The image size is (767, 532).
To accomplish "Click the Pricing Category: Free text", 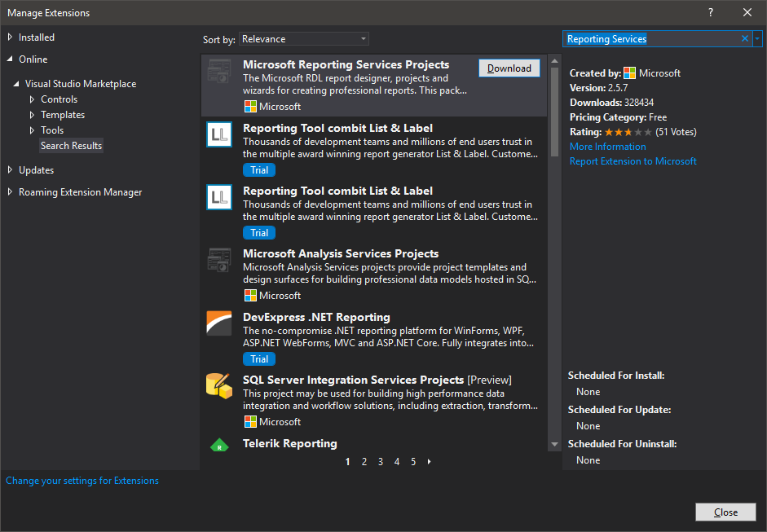I will click(618, 117).
